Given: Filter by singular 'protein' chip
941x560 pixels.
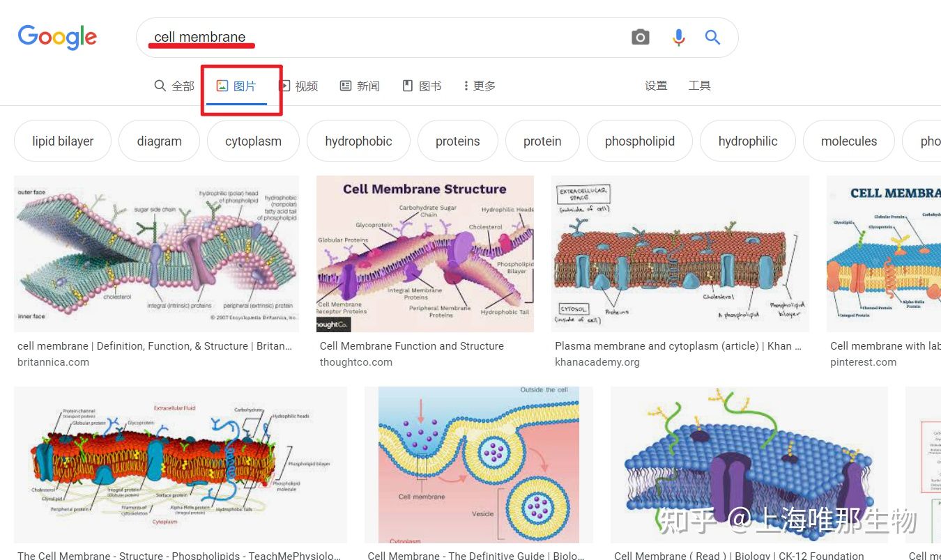Looking at the screenshot, I should pyautogui.click(x=542, y=141).
